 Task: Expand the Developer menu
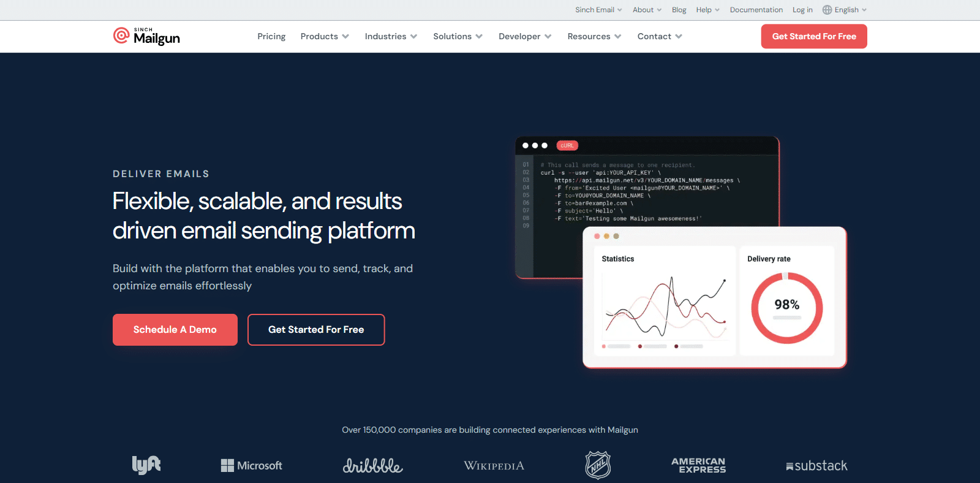[x=525, y=36]
